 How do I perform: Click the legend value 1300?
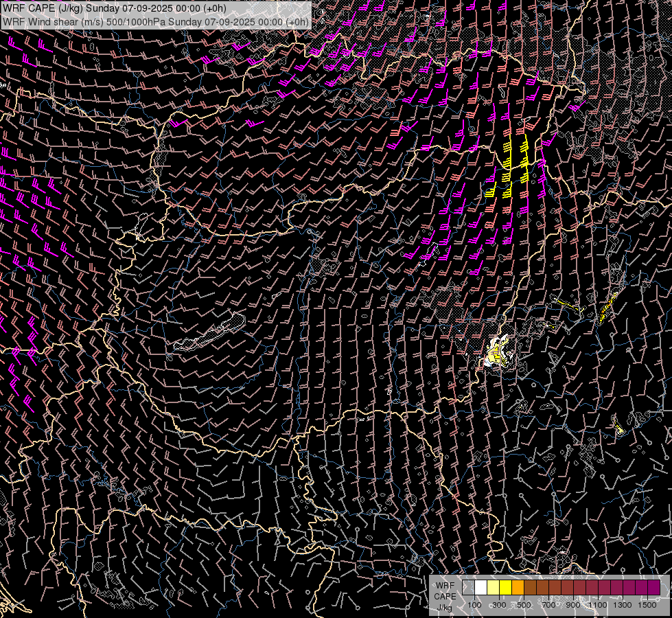coord(623,605)
